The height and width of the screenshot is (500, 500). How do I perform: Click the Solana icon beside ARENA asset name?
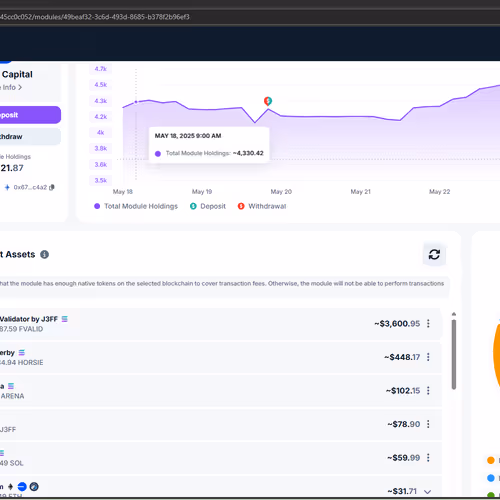(11, 386)
